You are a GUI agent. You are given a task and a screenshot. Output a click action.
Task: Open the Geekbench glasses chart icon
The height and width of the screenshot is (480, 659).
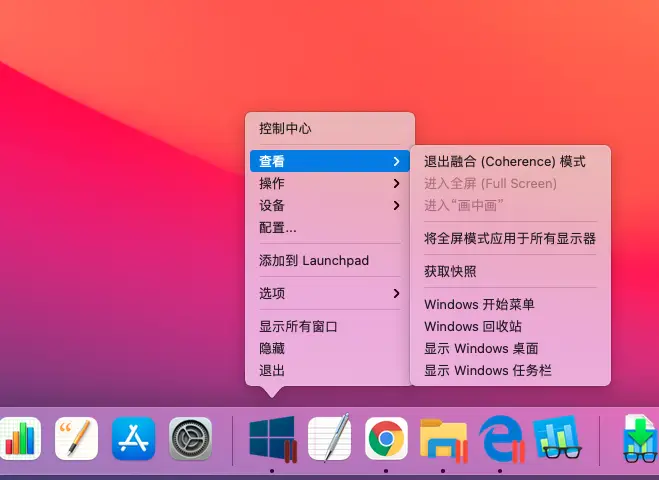[x=558, y=438]
